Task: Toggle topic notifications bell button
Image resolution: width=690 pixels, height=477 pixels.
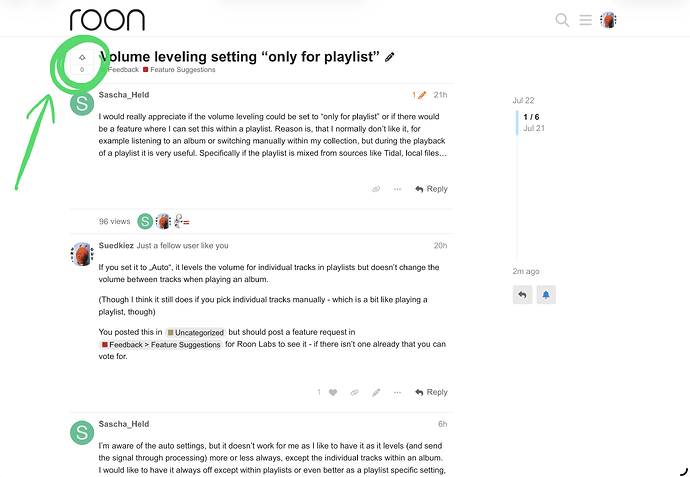Action: [x=546, y=295]
